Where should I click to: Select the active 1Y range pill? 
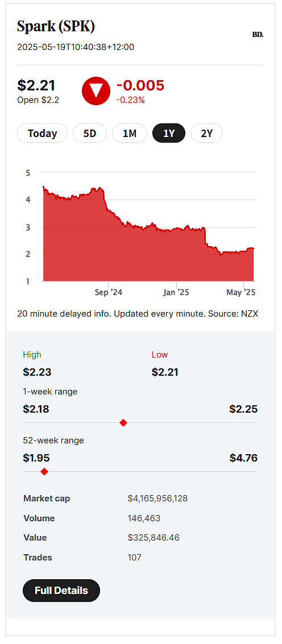169,133
